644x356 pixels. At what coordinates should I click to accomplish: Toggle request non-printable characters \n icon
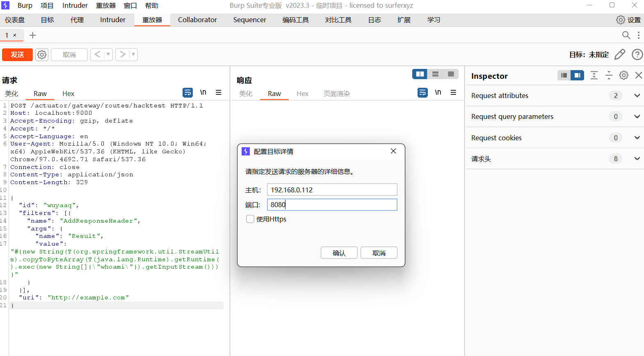(x=203, y=93)
